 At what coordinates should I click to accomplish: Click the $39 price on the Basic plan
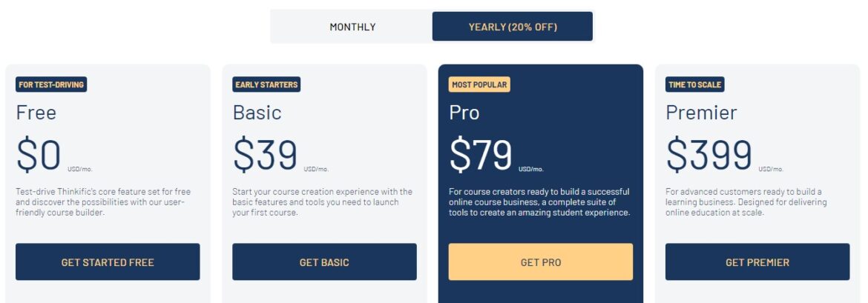click(x=265, y=155)
